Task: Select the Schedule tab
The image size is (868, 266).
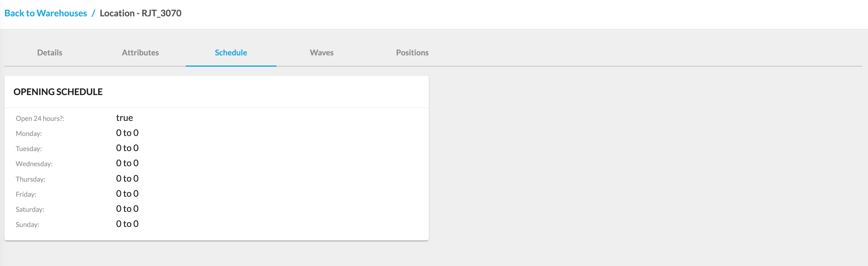Action: [231, 53]
